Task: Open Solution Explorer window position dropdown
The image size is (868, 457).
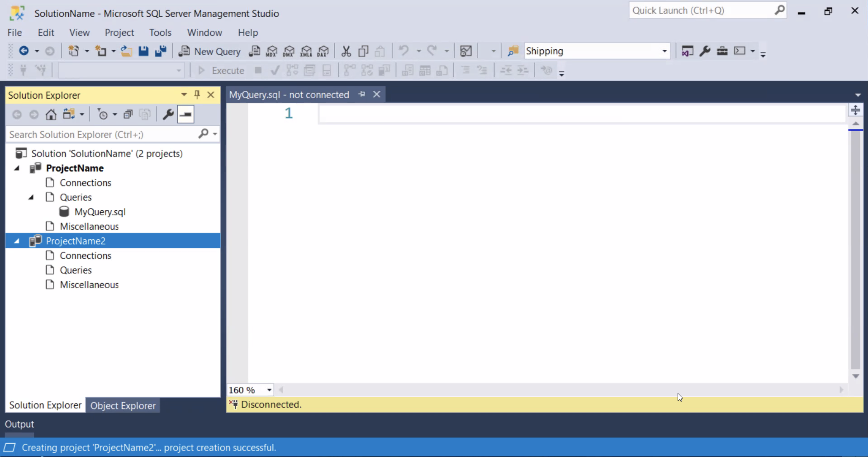Action: [x=184, y=95]
